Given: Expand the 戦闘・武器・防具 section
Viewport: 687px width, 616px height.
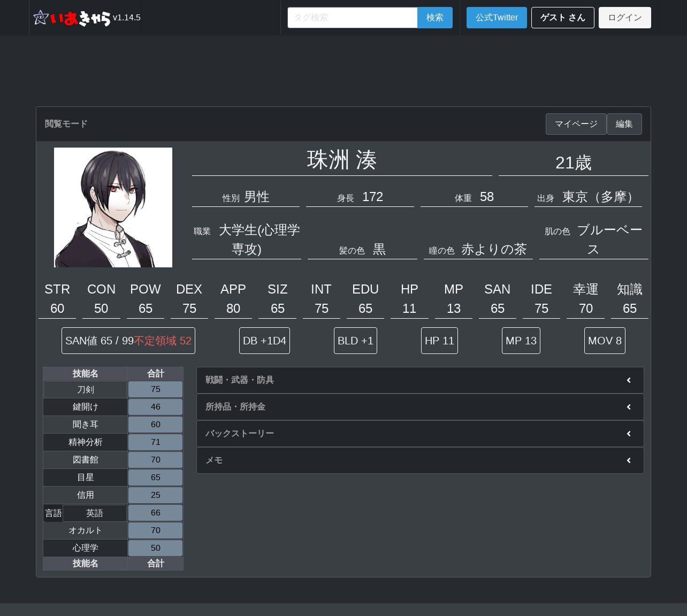Looking at the screenshot, I should pyautogui.click(x=420, y=380).
